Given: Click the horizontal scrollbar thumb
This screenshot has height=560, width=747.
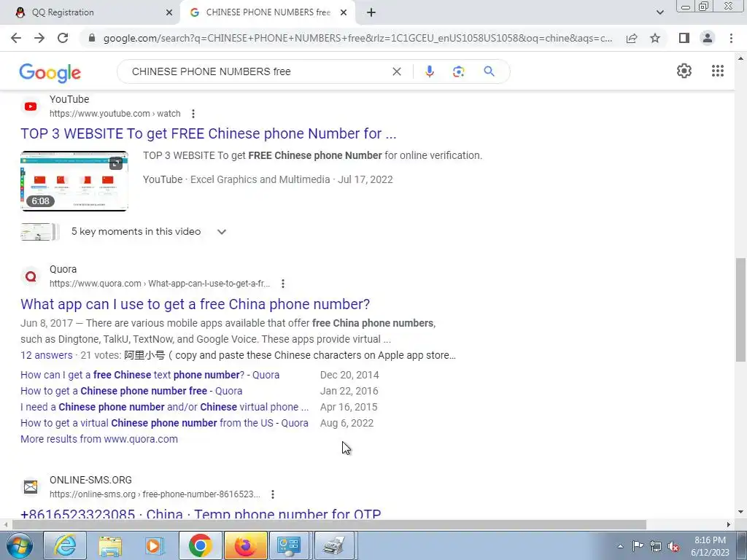Looking at the screenshot, I should coord(329,525).
